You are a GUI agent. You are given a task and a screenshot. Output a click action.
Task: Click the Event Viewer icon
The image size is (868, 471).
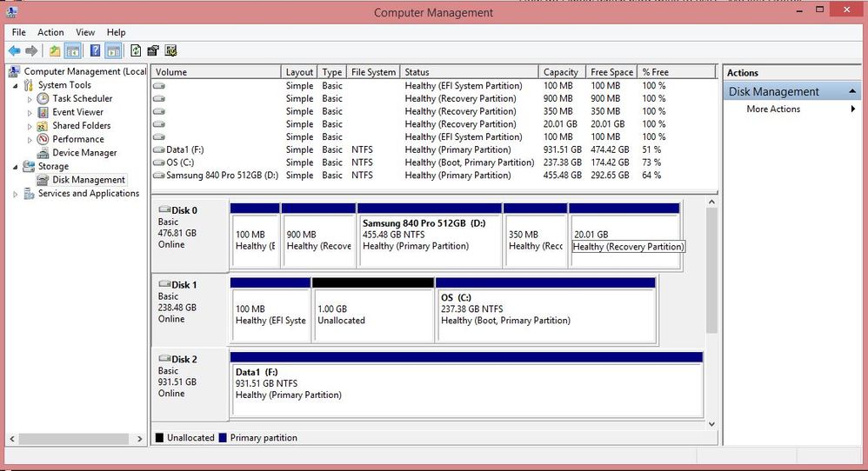43,112
